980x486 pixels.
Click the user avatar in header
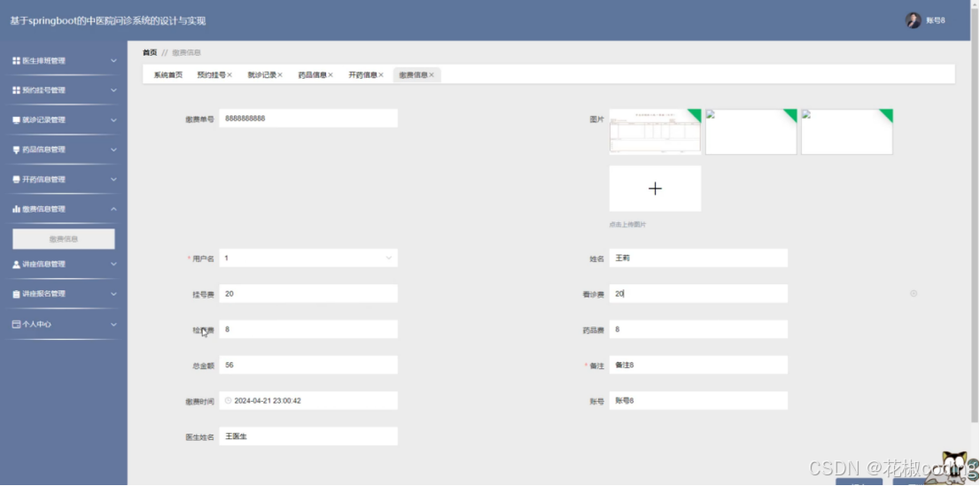[914, 20]
